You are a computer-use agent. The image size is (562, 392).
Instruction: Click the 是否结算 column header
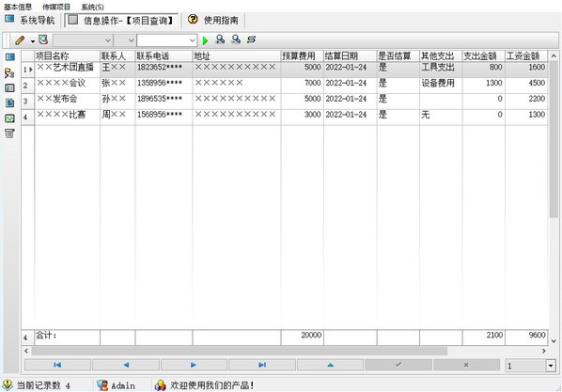(x=398, y=56)
